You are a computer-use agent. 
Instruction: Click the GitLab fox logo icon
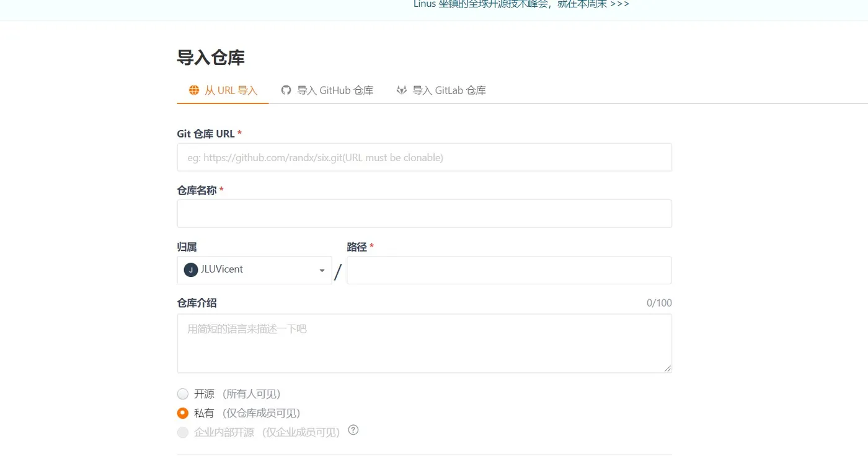[402, 90]
